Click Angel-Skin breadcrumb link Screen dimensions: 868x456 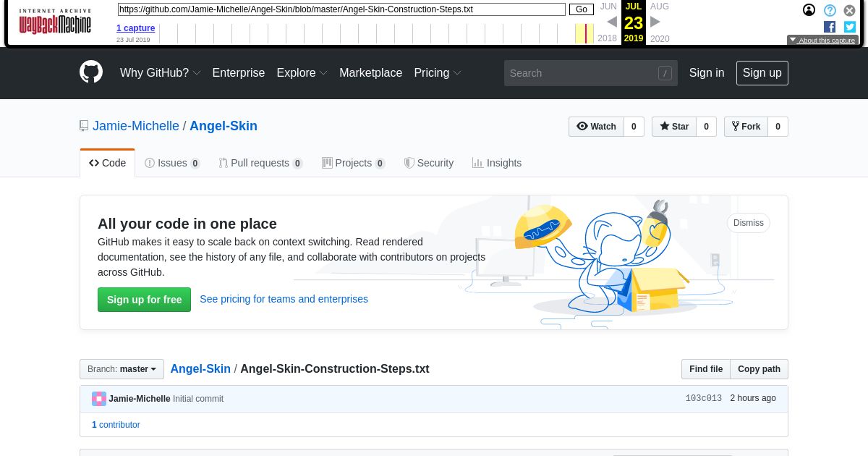pyautogui.click(x=200, y=369)
